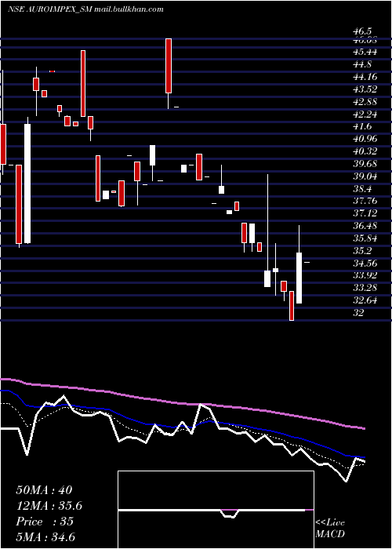The image size is (392, 549).
Task: Click the 39.04 price level label
Action: (365, 176)
